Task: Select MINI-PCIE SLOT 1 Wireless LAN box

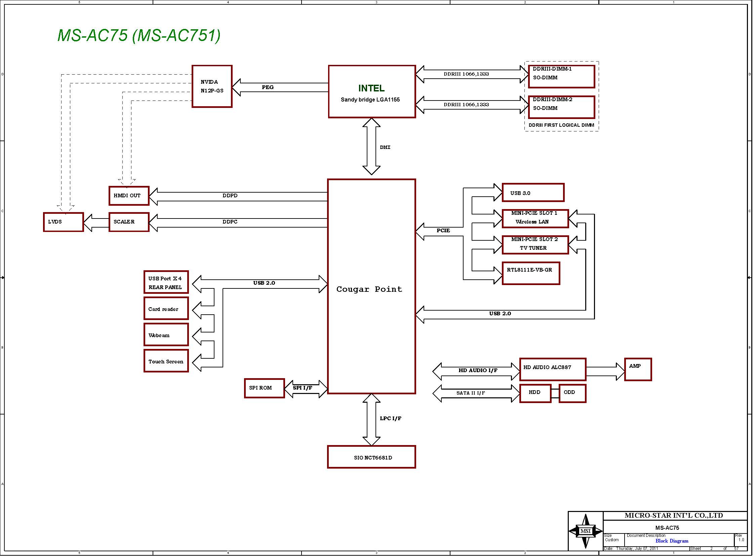Action: pyautogui.click(x=535, y=218)
